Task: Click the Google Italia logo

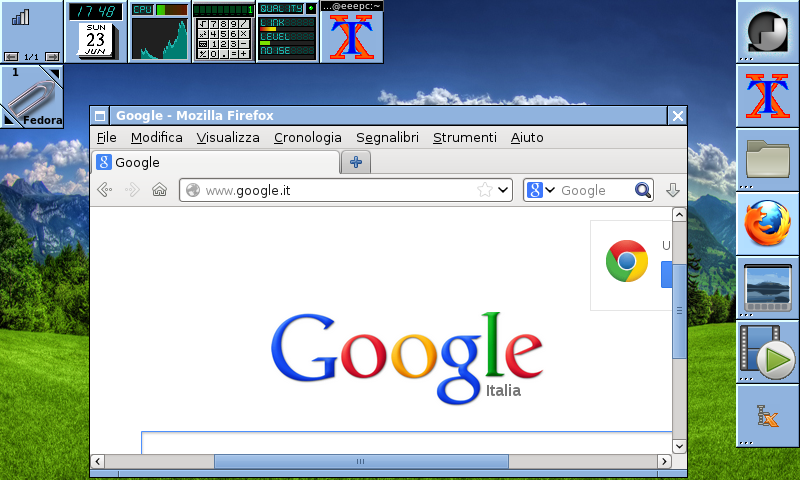Action: click(x=407, y=357)
